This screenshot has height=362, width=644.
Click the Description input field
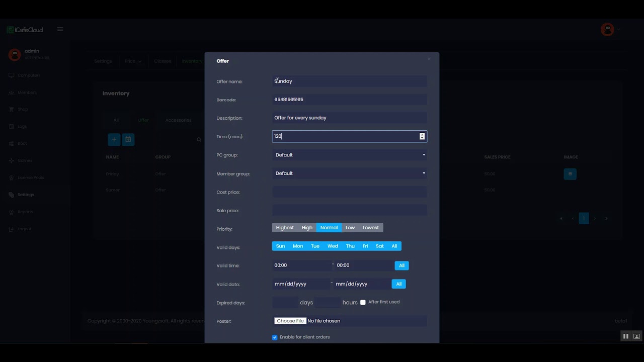[x=350, y=118]
